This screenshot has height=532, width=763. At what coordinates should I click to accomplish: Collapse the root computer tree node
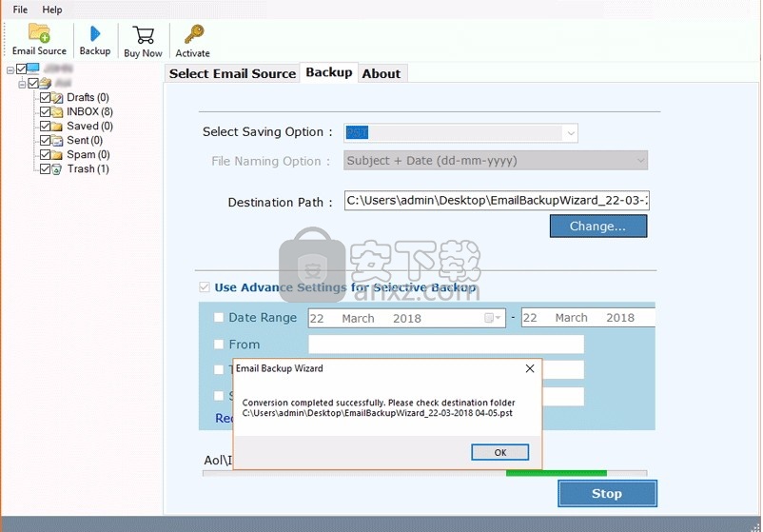10,70
